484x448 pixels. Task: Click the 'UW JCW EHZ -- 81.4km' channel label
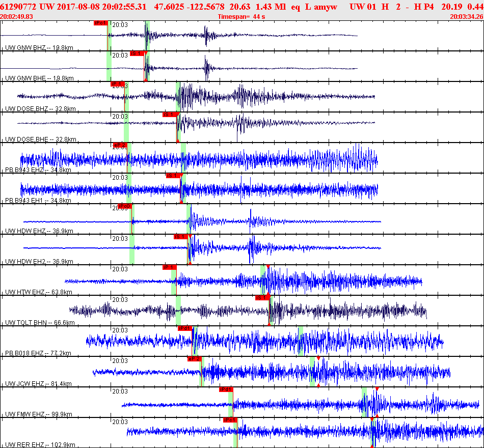tap(38, 383)
